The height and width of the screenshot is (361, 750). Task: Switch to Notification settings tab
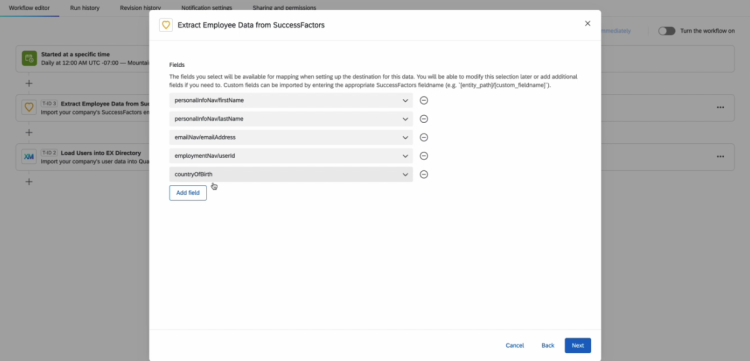pyautogui.click(x=207, y=8)
